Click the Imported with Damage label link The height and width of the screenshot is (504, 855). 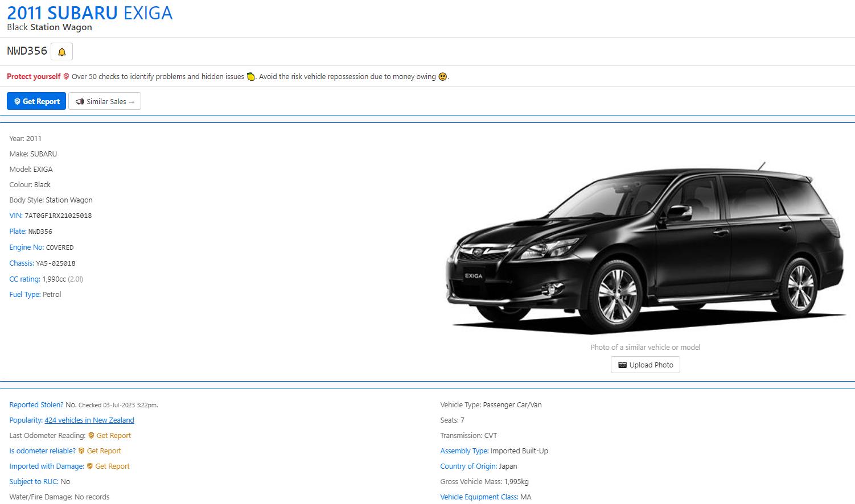coord(47,466)
